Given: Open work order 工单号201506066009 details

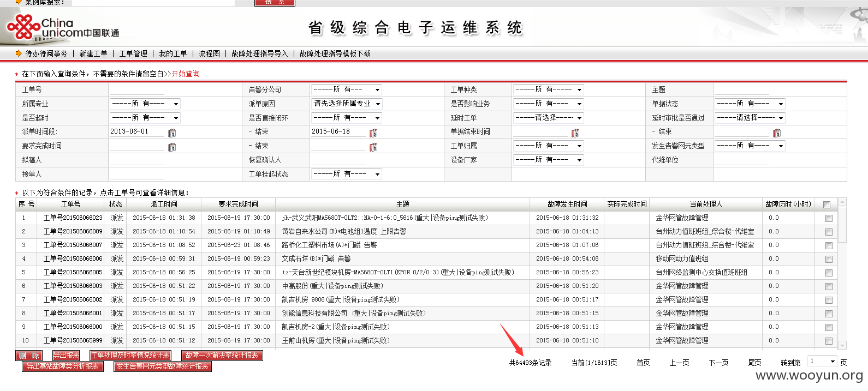Looking at the screenshot, I should pos(73,231).
